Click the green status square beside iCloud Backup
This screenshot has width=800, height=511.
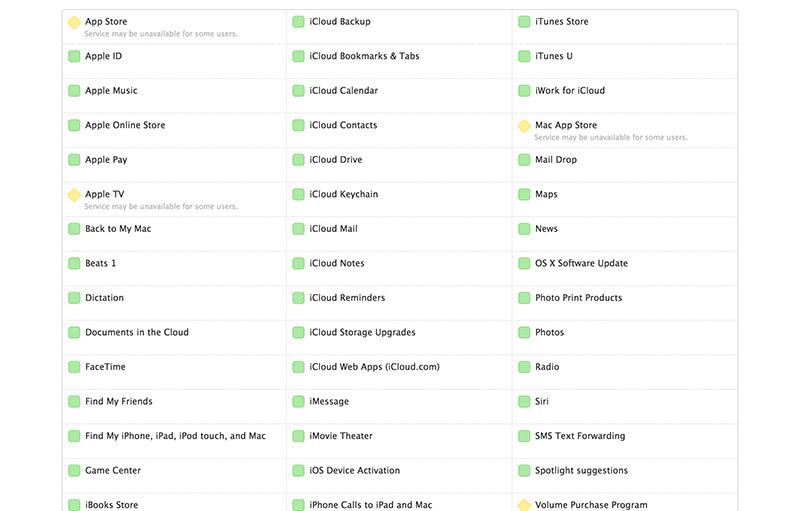tap(298, 22)
